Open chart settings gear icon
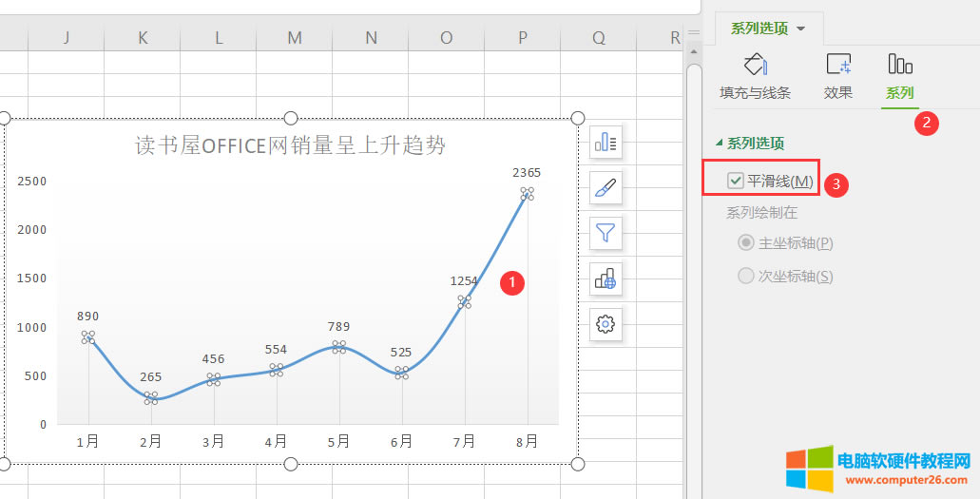 pos(605,324)
